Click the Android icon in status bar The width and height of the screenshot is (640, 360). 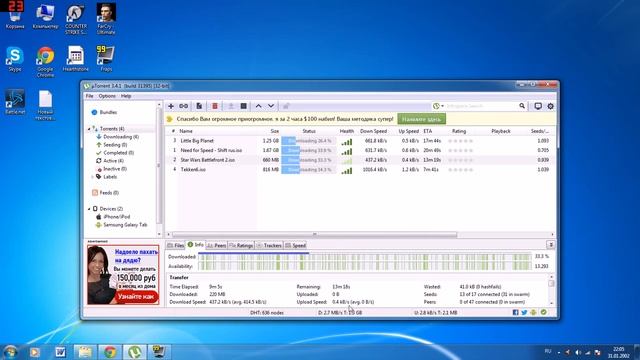point(533,312)
